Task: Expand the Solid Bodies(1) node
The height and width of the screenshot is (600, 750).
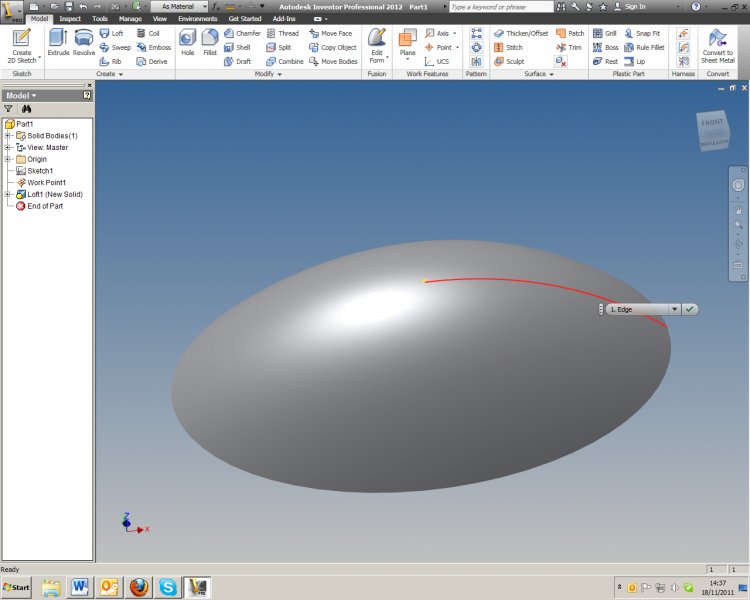Action: click(8, 136)
